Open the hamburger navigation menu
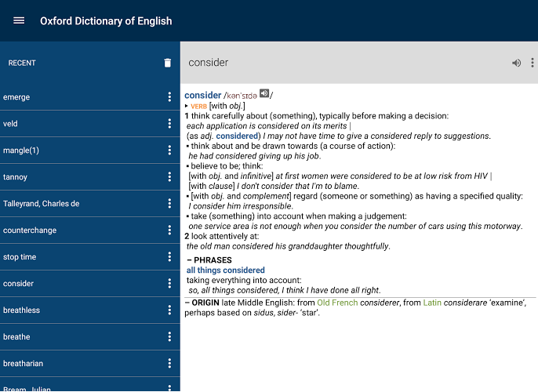538x392 pixels. pyautogui.click(x=19, y=21)
